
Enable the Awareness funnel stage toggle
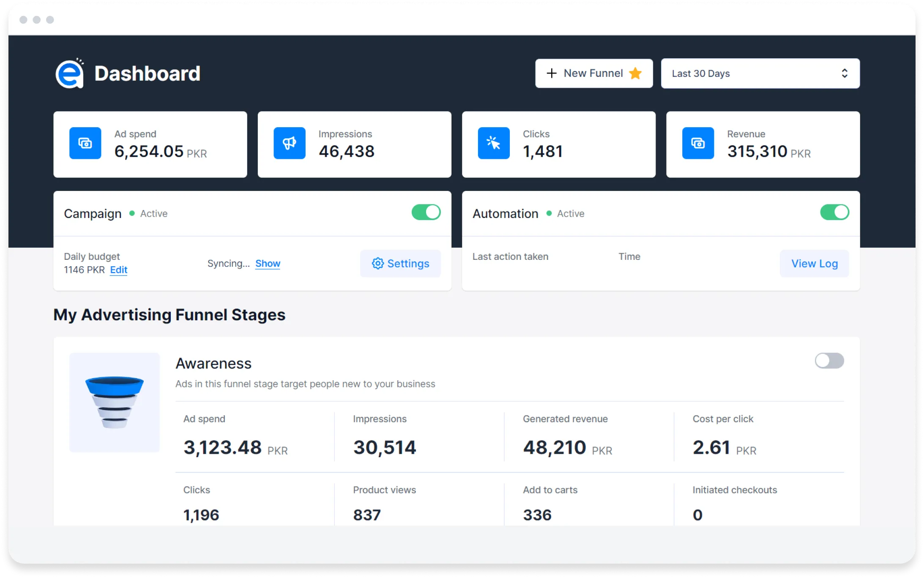(829, 361)
